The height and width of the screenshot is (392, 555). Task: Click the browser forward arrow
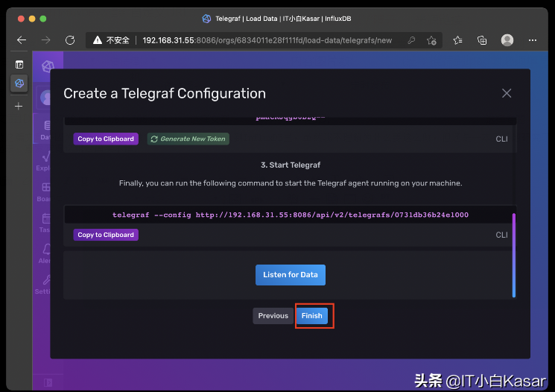click(45, 40)
